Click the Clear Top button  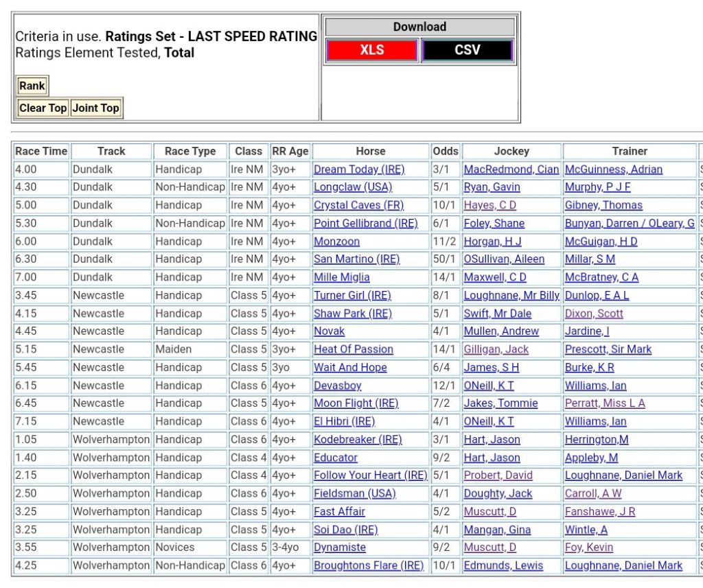coord(43,108)
